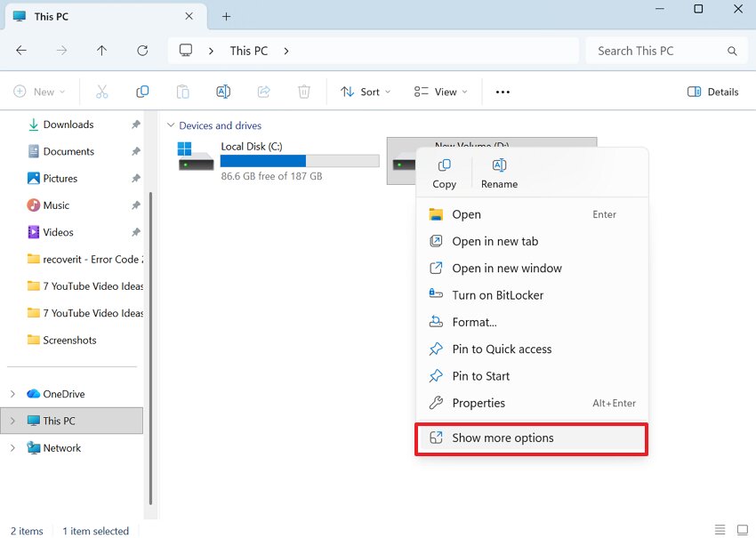Switch to details view in the status bar

coord(720,529)
